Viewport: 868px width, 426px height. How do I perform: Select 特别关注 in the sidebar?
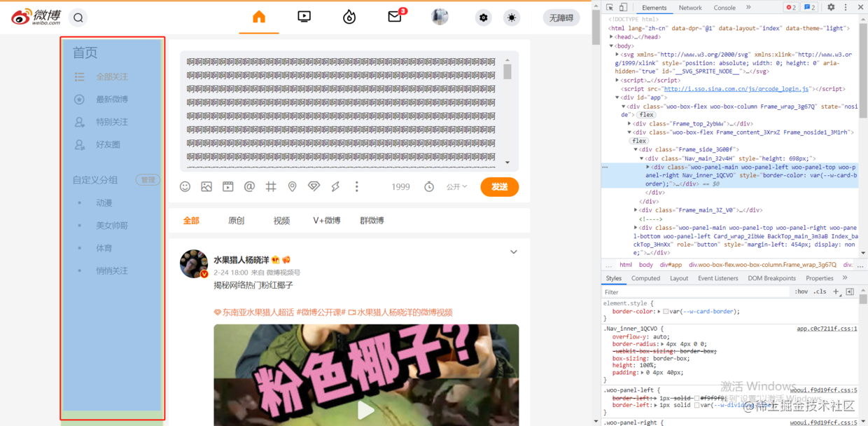click(112, 122)
